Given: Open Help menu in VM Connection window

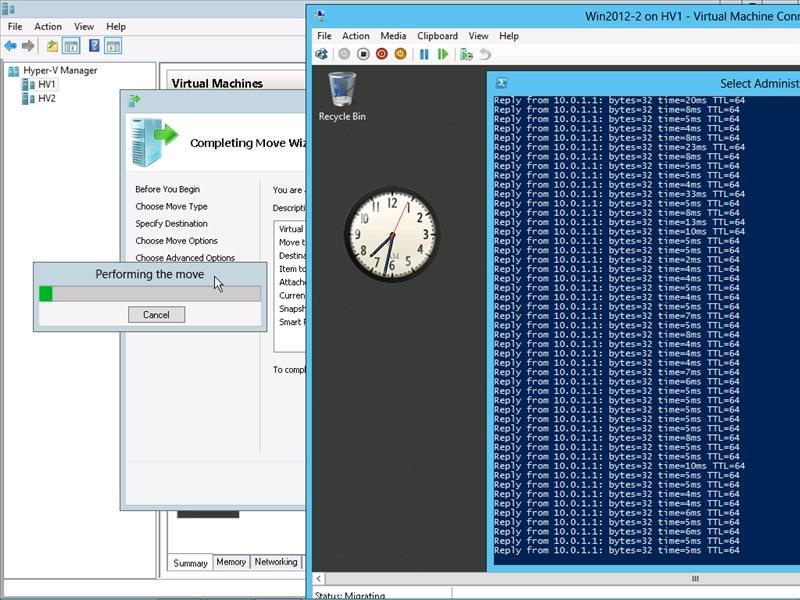Looking at the screenshot, I should [509, 36].
